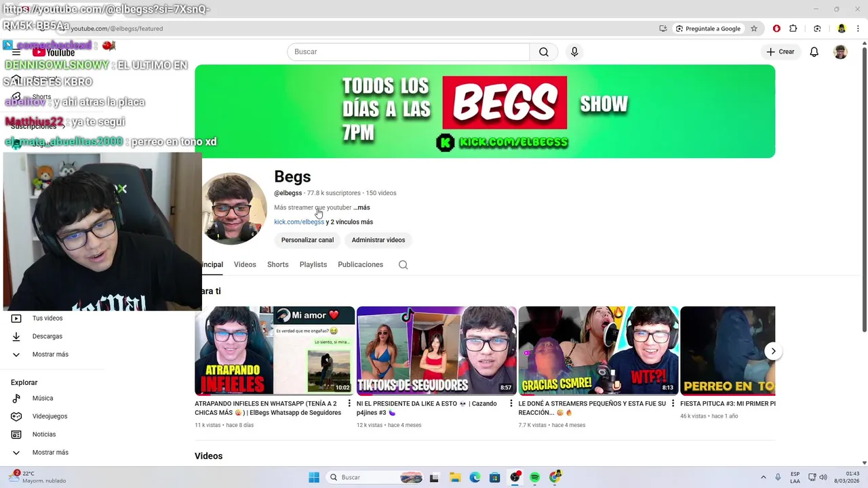
Task: Show hidden tray icons chevron
Action: [764, 477]
